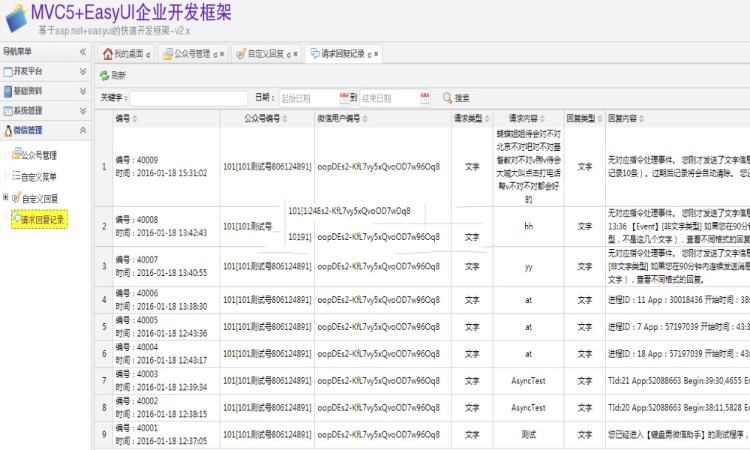The width and height of the screenshot is (750, 450).
Task: Close the 请求回复记录 tab
Action: tap(376, 53)
